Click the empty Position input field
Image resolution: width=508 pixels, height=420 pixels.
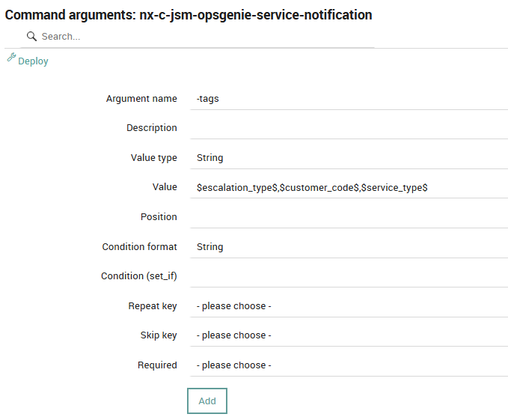tap(348, 217)
